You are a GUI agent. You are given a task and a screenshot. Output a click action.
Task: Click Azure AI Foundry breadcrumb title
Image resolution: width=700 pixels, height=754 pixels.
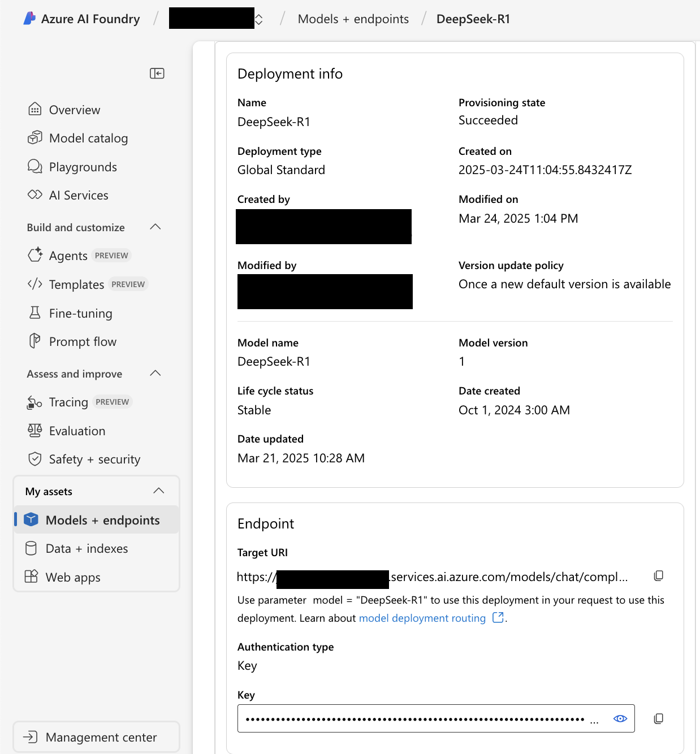(x=90, y=19)
